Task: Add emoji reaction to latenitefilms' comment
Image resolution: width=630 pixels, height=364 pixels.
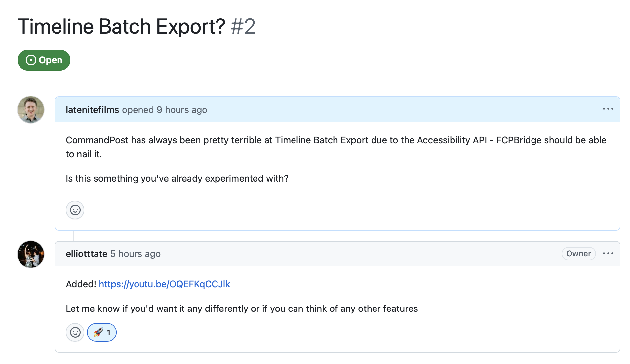Action: tap(75, 210)
